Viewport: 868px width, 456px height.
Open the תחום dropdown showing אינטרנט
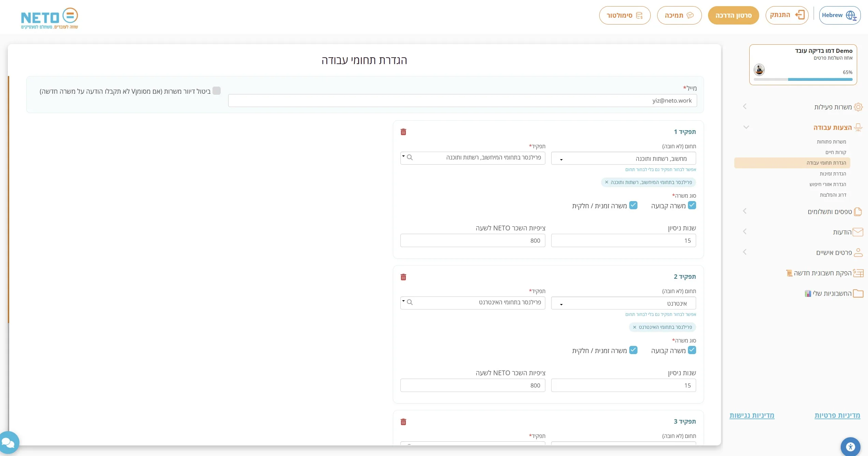pyautogui.click(x=623, y=303)
